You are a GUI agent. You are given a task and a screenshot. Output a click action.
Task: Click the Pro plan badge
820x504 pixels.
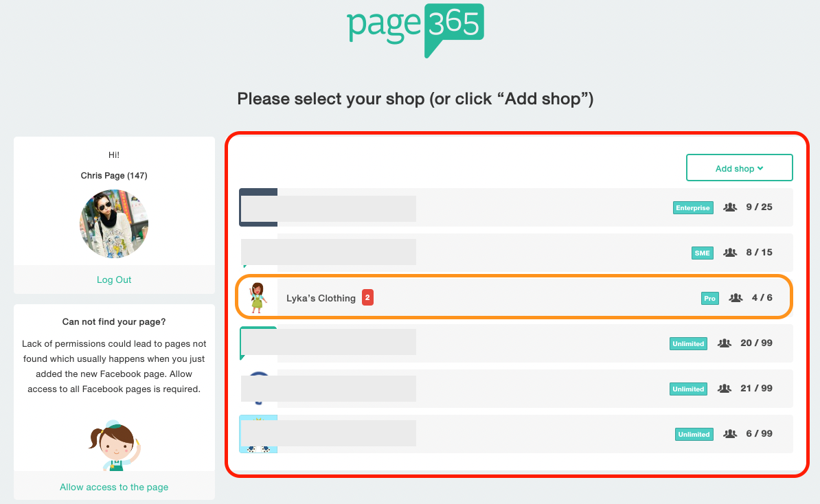click(709, 298)
